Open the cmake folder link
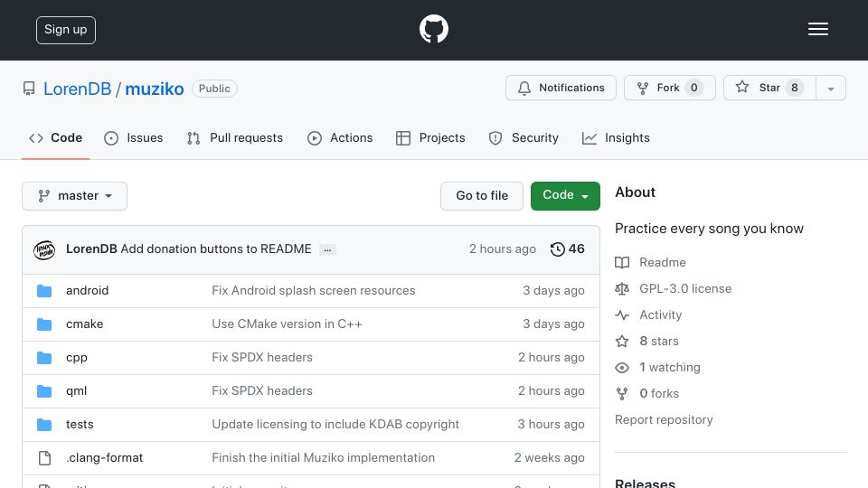This screenshot has height=488, width=868. click(84, 324)
